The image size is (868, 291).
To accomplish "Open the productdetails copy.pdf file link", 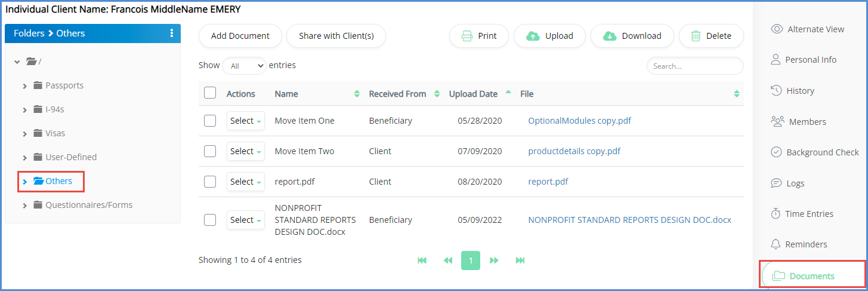I will click(574, 151).
